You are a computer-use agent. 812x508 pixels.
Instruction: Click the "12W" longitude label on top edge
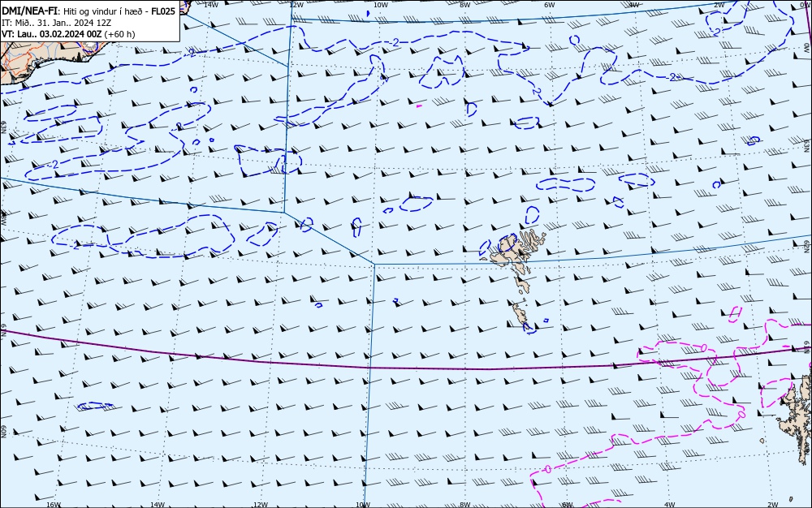point(296,5)
